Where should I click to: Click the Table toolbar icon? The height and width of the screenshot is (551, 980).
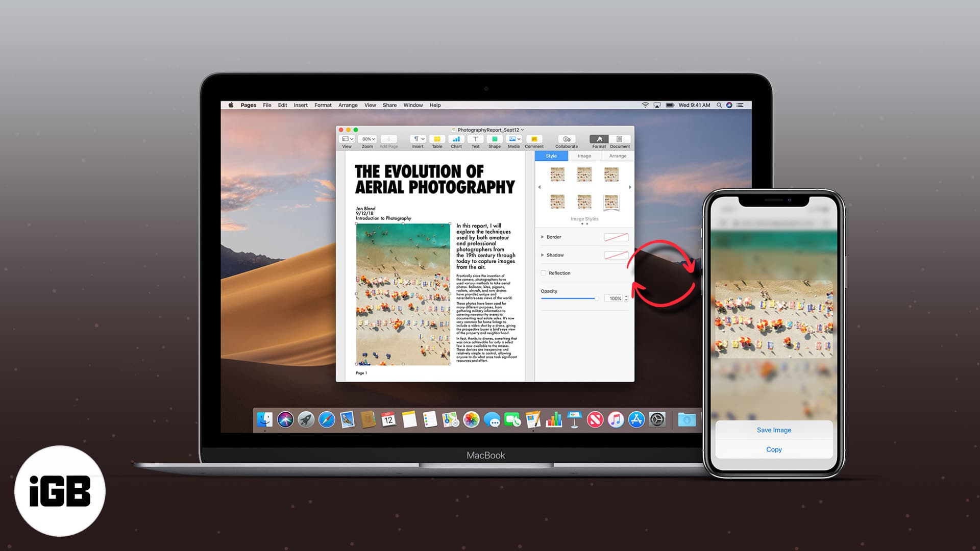[x=437, y=139]
